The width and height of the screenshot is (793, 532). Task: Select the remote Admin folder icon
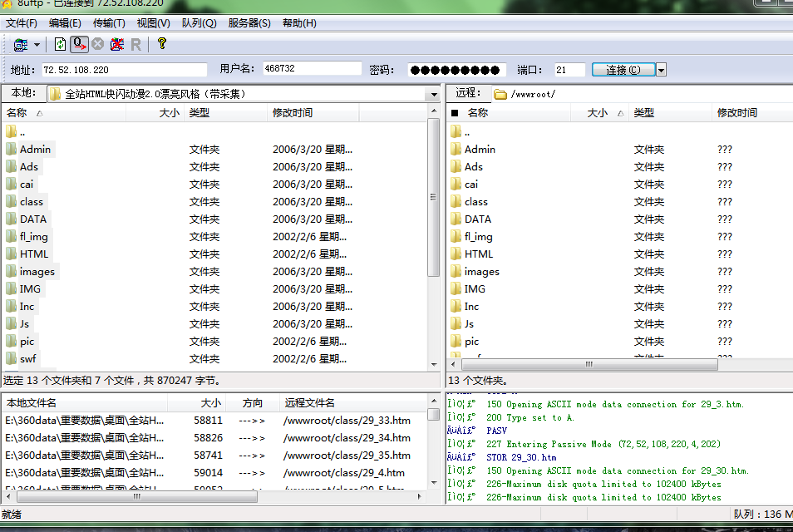(x=456, y=150)
